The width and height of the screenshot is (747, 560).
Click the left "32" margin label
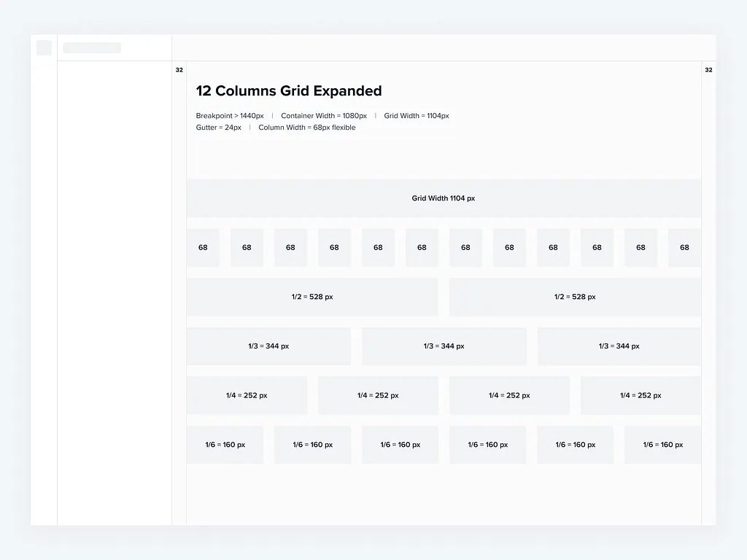[179, 70]
